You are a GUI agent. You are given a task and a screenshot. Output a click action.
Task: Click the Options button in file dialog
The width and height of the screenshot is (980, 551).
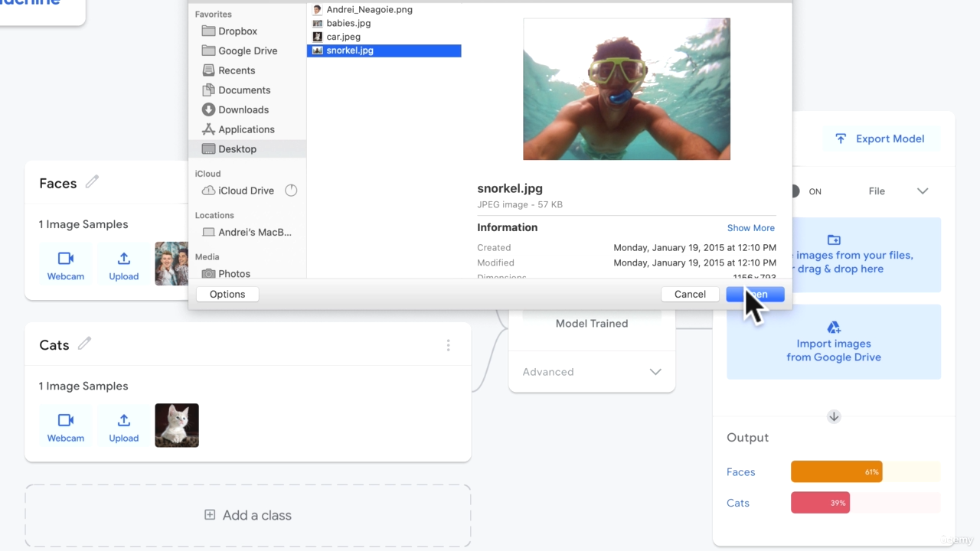pyautogui.click(x=227, y=294)
